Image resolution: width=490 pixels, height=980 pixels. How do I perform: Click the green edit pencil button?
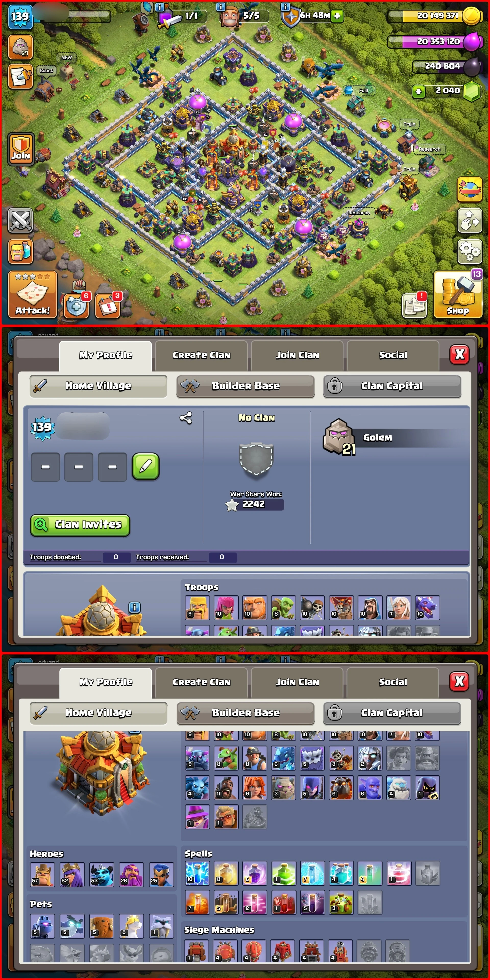146,467
